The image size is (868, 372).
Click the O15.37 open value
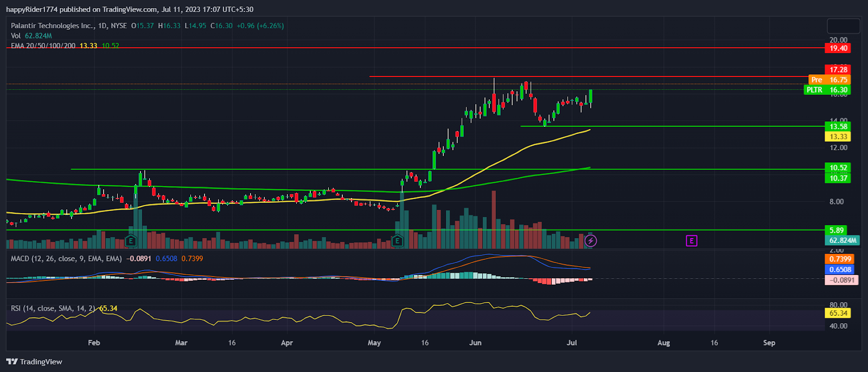(x=143, y=25)
